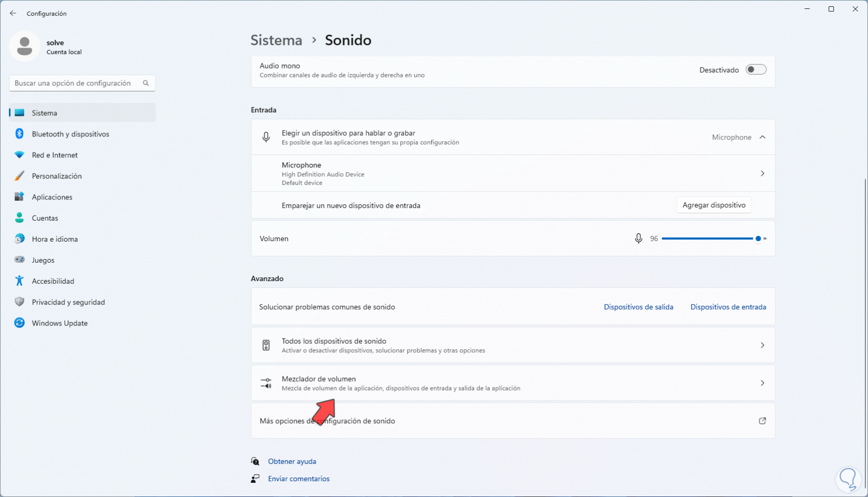Click the Mezclador de volumen icon
The image size is (868, 497).
tap(266, 383)
